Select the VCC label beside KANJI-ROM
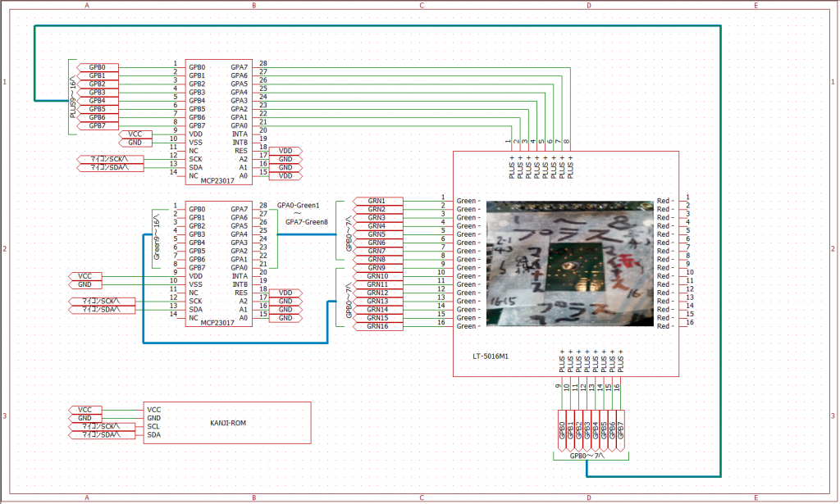This screenshot has width=840, height=504. [84, 409]
